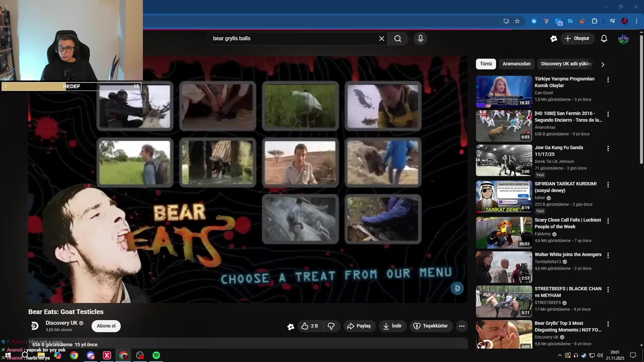Select the Aramanızdan filter chip
The height and width of the screenshot is (362, 644).
516,64
